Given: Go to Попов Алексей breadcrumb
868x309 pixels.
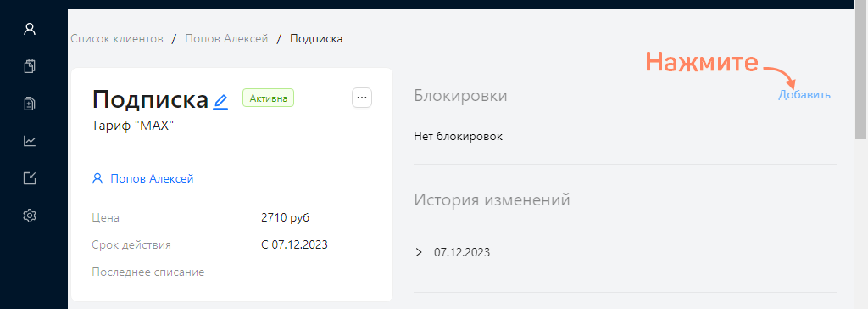Looking at the screenshot, I should pyautogui.click(x=226, y=39).
